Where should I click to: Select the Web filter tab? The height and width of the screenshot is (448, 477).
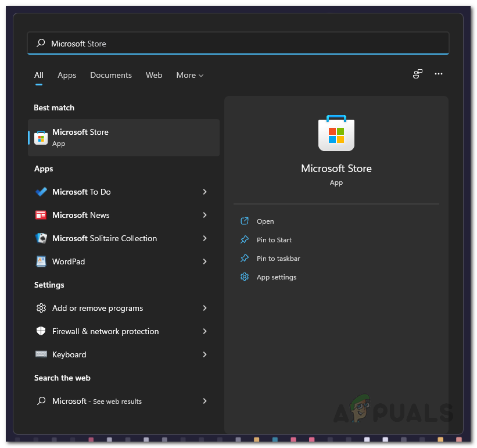pyautogui.click(x=154, y=75)
